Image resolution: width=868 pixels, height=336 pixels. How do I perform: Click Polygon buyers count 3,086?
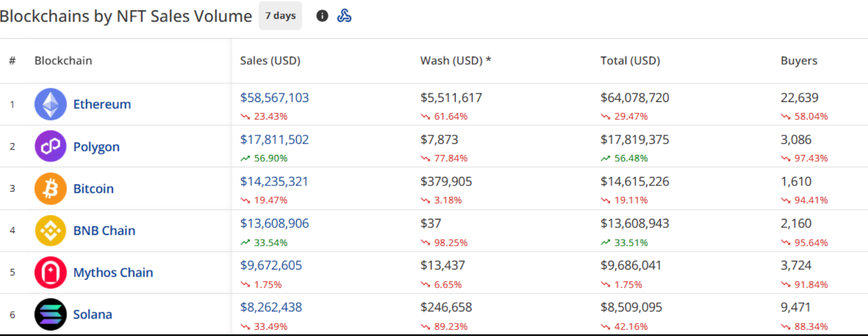(796, 140)
